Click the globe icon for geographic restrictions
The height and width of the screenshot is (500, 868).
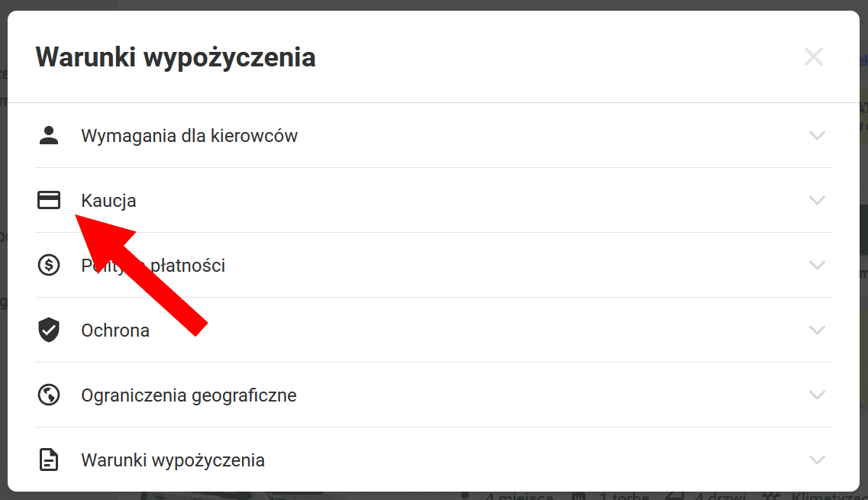(49, 395)
